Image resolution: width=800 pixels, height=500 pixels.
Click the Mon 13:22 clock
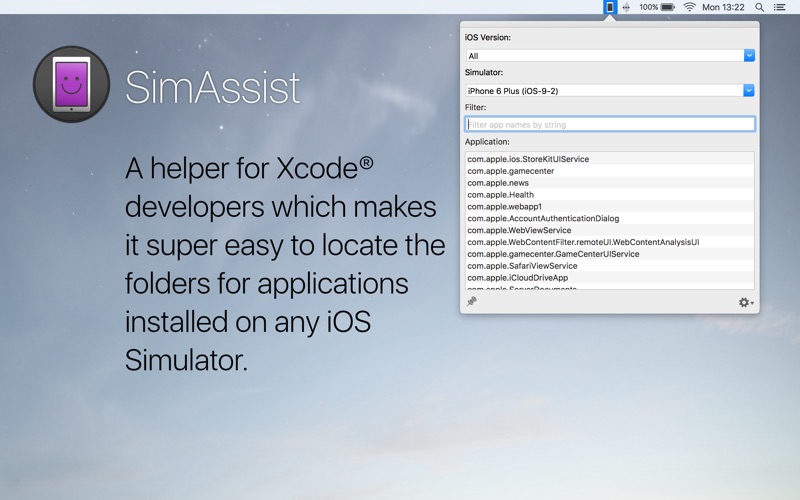(x=723, y=7)
